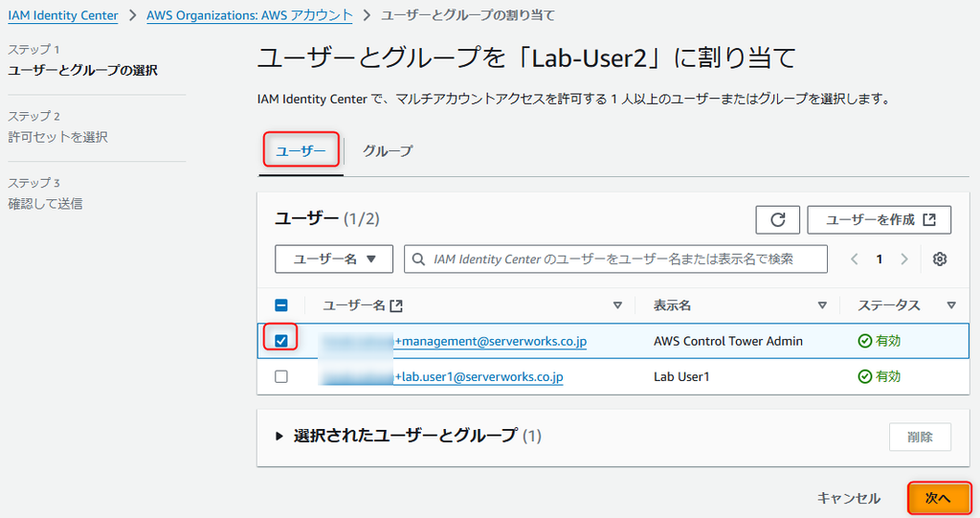Screen dimensions: 980x518
Task: Toggle select-all users checkbox in header
Action: tap(281, 305)
